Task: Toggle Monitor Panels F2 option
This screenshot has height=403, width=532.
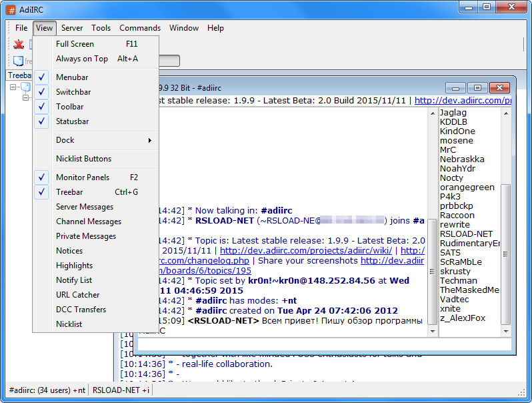Action: coord(96,177)
